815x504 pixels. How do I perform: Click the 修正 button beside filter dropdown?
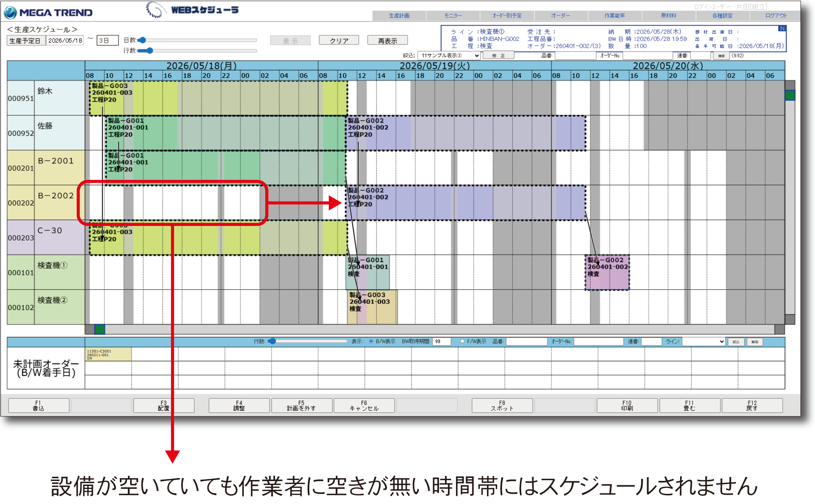point(498,56)
